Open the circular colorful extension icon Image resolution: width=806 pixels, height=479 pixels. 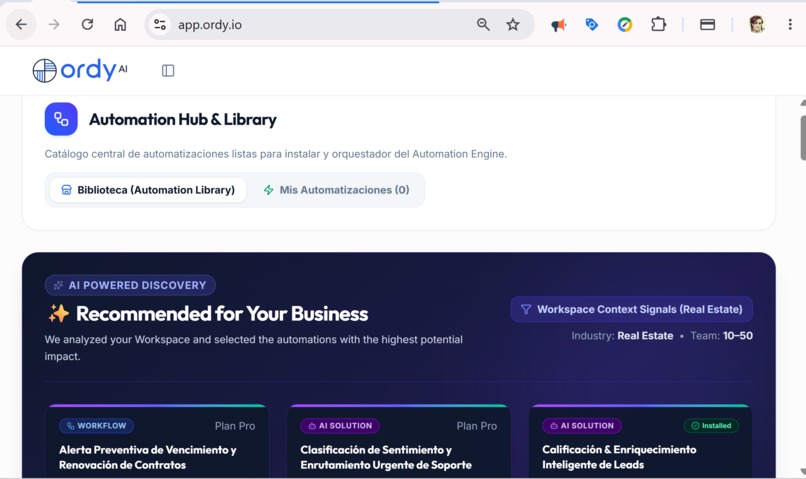(625, 24)
